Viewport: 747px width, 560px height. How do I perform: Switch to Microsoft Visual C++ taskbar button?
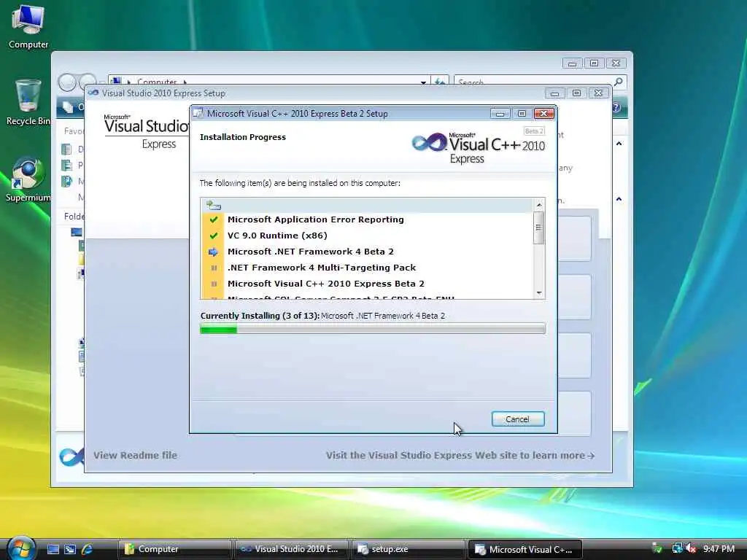[525, 549]
